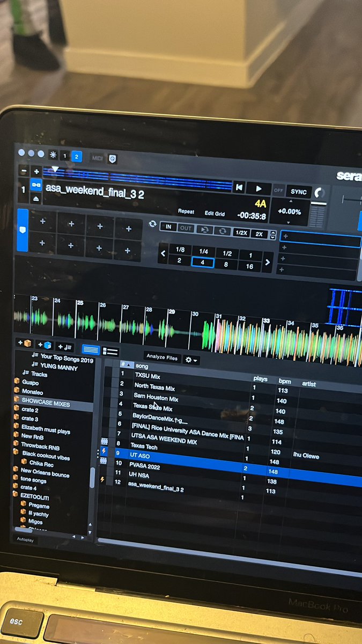
Task: Halve loop with 1/2X button
Action: click(x=241, y=232)
